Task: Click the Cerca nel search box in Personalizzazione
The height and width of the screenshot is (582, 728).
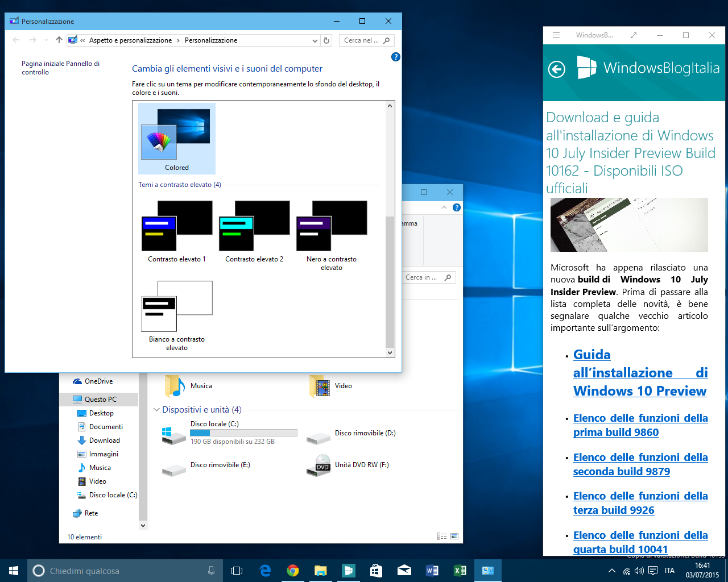Action: (x=367, y=40)
